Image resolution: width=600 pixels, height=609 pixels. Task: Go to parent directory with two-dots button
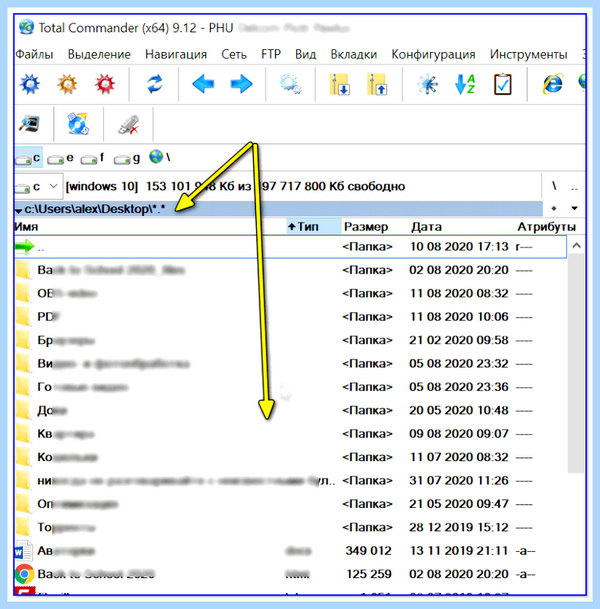point(574,187)
